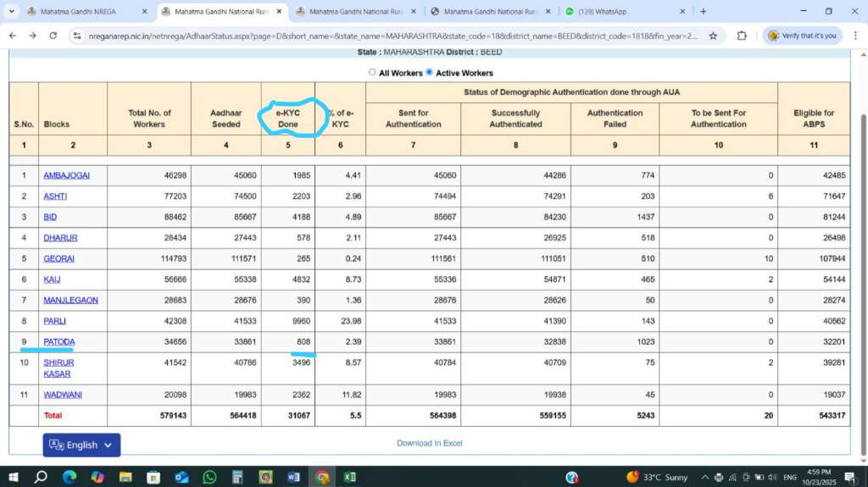Click the Download in Excel link

pyautogui.click(x=430, y=443)
